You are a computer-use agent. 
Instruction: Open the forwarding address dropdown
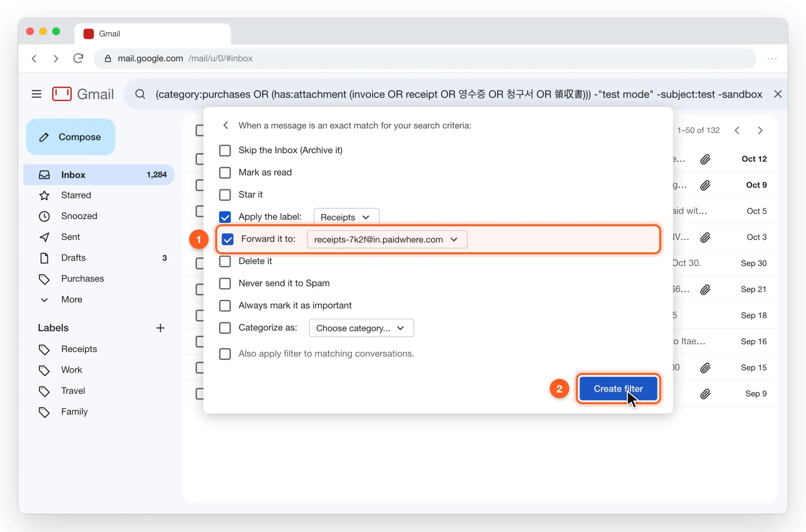387,239
